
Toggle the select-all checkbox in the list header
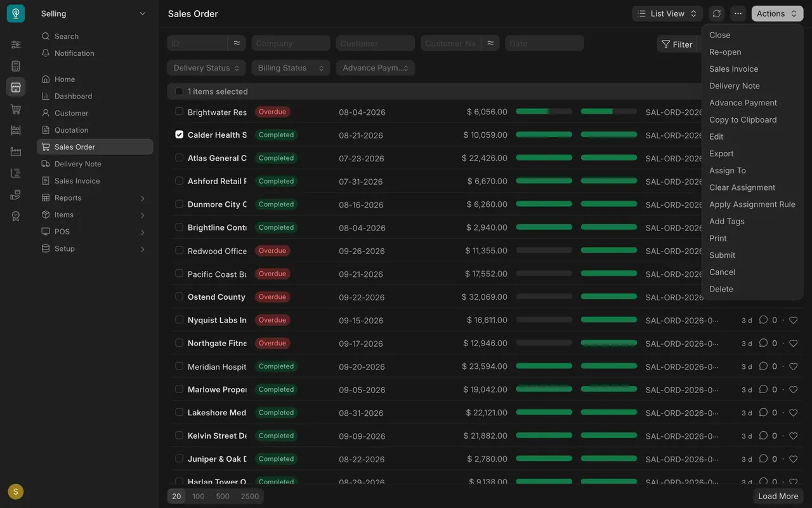[179, 91]
